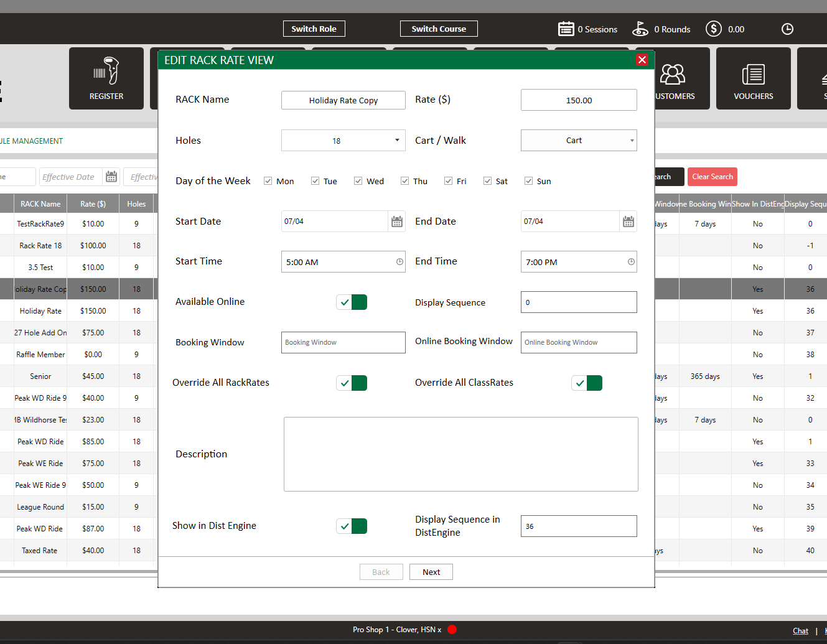
Task: Click the clock icon in top bar
Action: tap(787, 29)
